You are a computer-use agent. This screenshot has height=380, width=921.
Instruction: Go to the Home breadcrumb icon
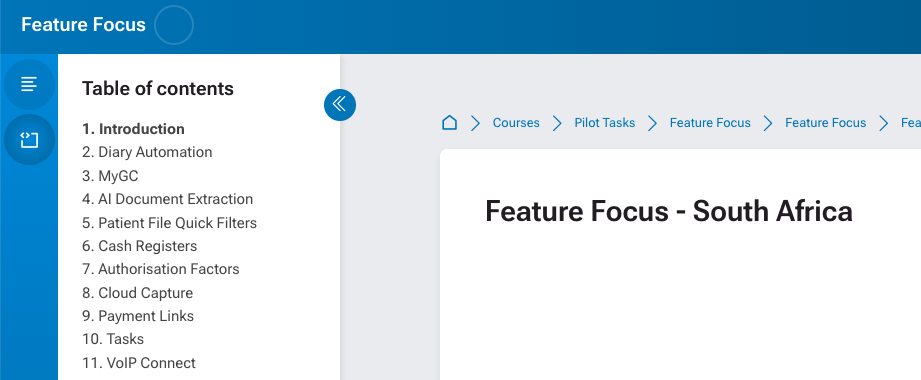(x=449, y=123)
